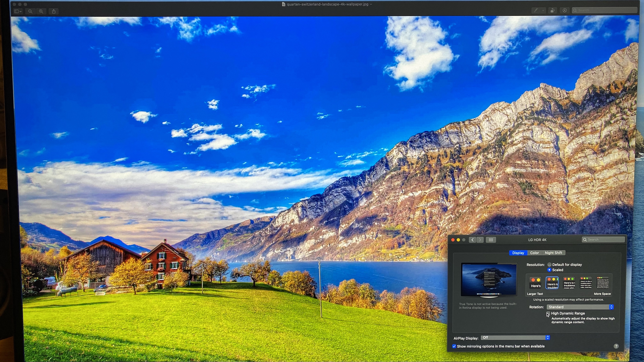Open Help with the question mark button
The image size is (644, 362).
point(616,346)
